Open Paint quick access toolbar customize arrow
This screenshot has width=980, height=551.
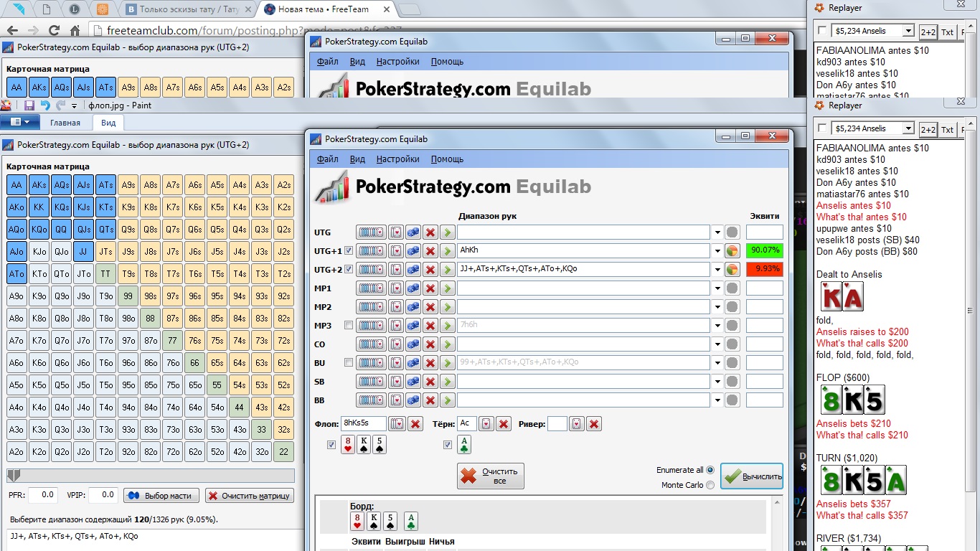point(74,105)
